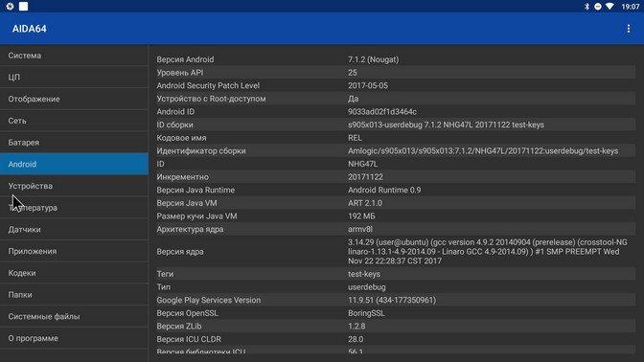
Task: Select the value Android Runtime 0.9
Action: [384, 190]
